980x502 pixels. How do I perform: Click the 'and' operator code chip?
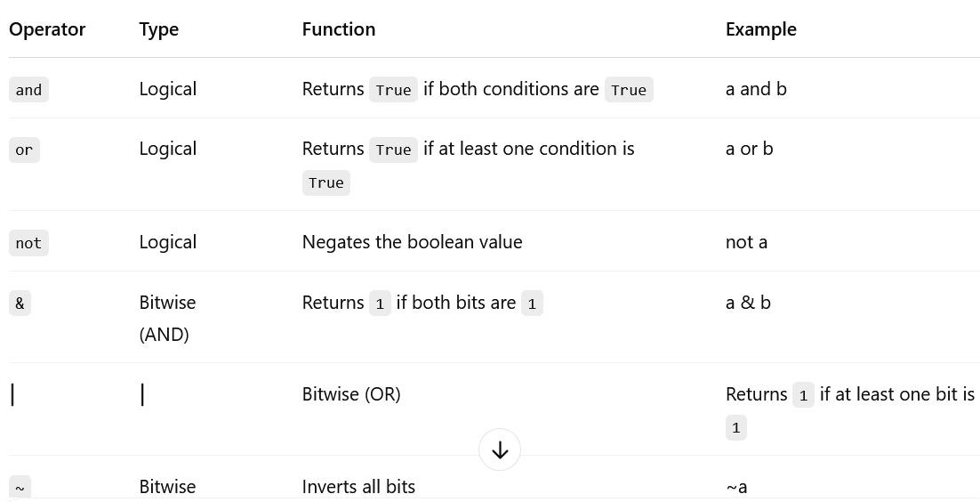tap(28, 90)
